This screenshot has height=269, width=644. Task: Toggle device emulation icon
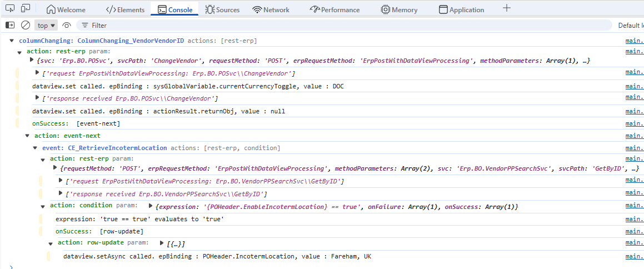tap(26, 9)
